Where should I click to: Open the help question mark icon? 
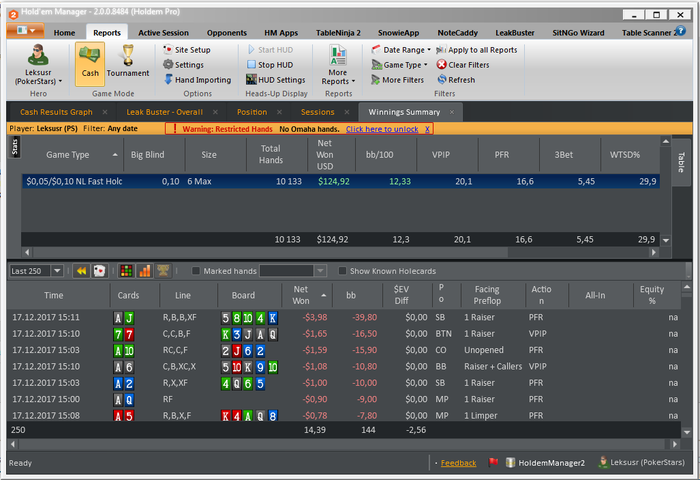point(680,31)
